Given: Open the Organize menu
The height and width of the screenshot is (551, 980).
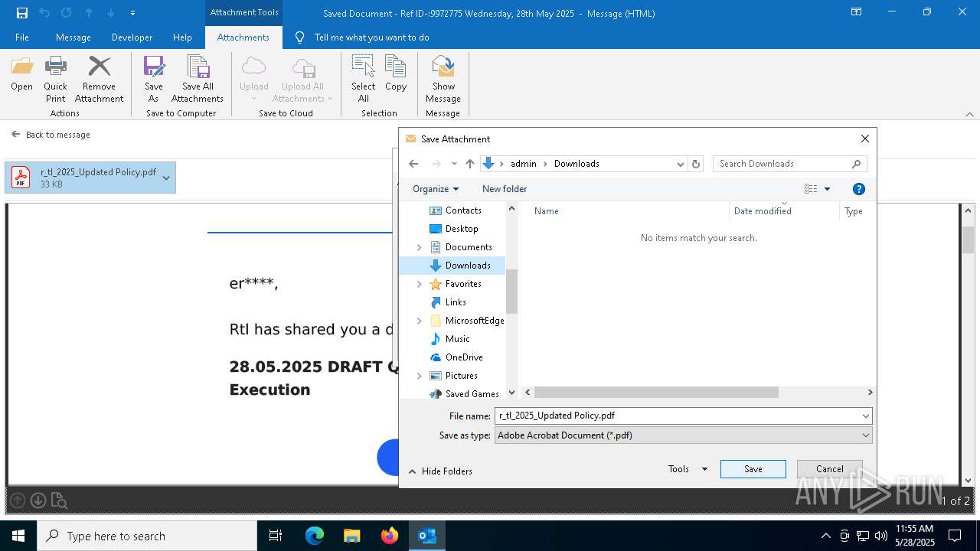Looking at the screenshot, I should pyautogui.click(x=435, y=189).
